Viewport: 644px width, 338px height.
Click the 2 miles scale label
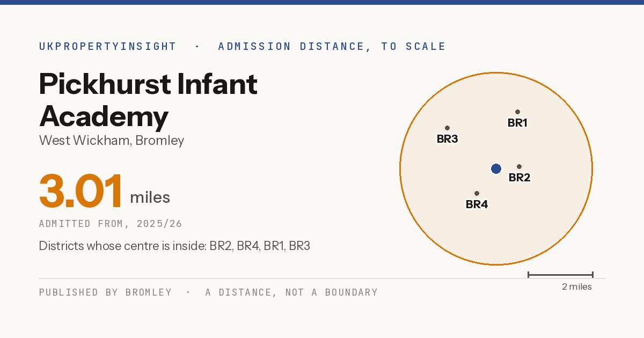click(577, 286)
